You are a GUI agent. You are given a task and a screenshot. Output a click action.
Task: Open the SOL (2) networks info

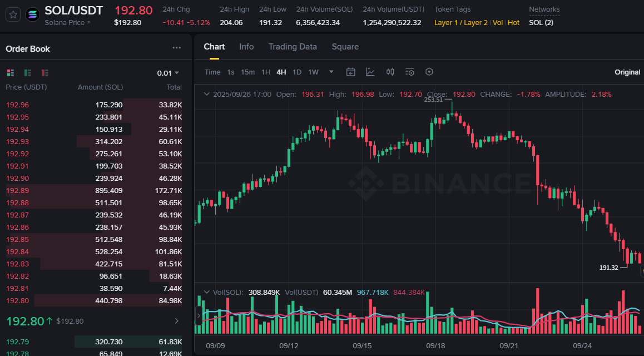(x=541, y=23)
